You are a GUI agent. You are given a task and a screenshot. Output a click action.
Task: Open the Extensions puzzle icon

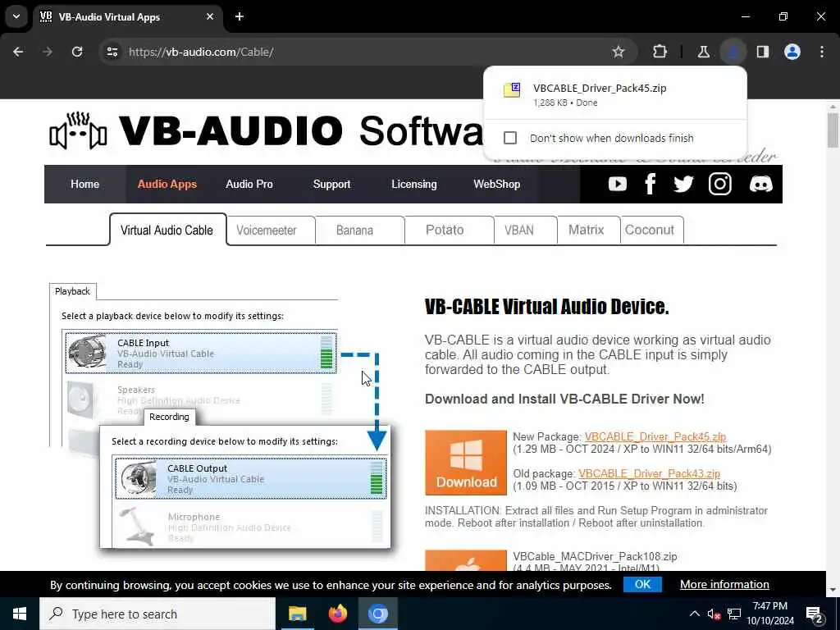[x=660, y=52]
